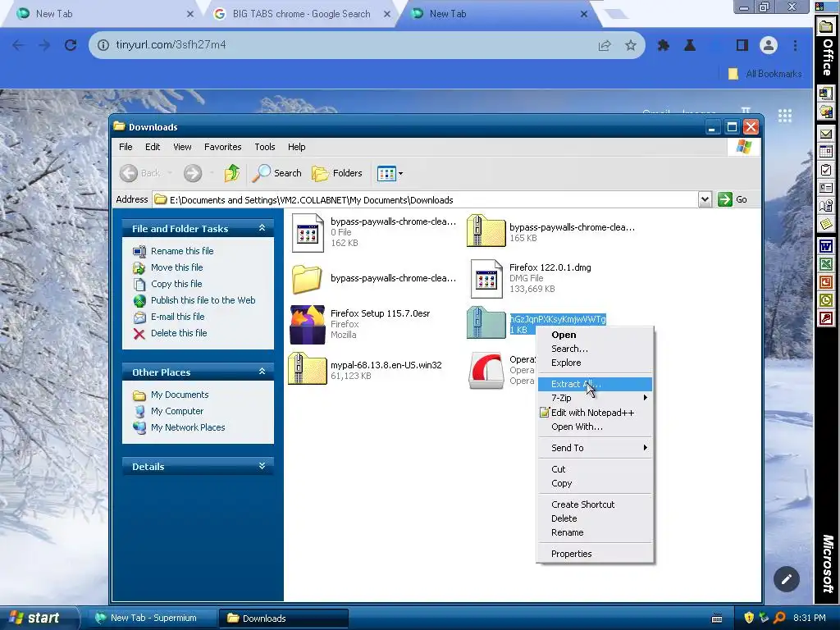Open the View menu
Screen dimensions: 840x630
182,147
